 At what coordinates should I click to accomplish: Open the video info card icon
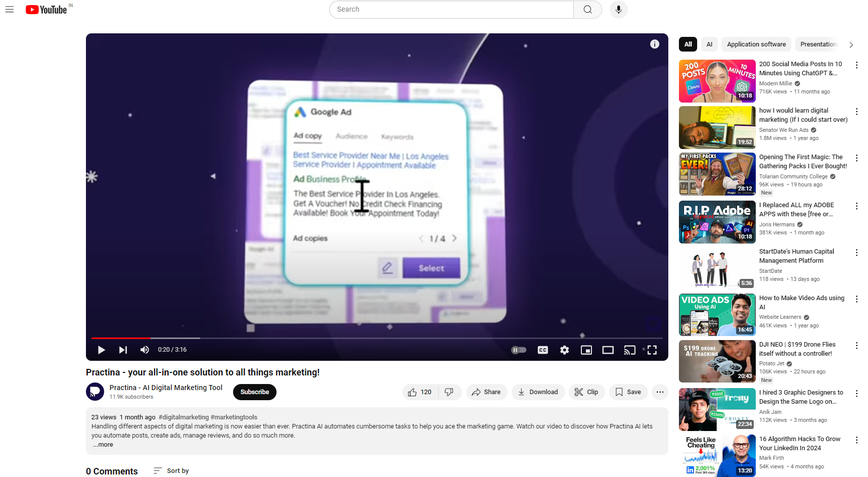[x=655, y=44]
